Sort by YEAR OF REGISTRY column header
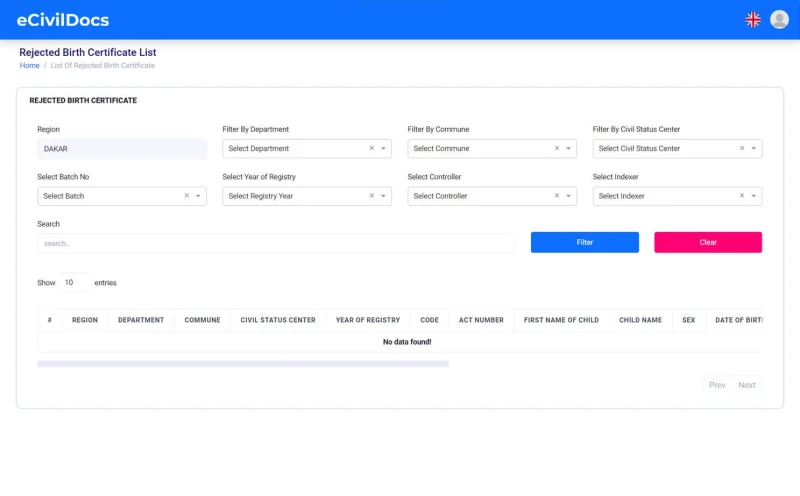 pyautogui.click(x=368, y=320)
